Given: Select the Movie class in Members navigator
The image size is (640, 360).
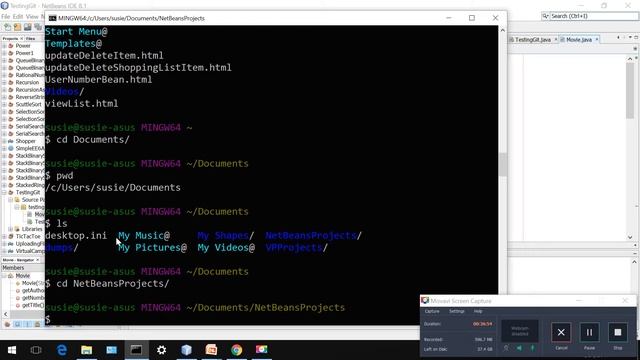Looking at the screenshot, I should [22, 276].
